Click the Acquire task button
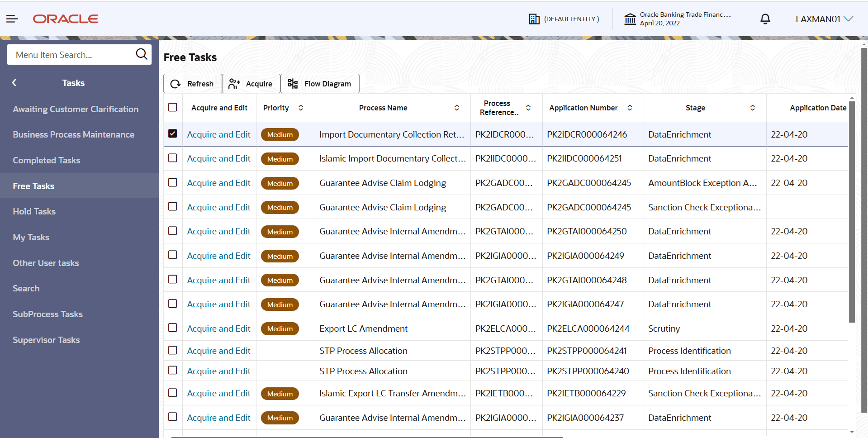Viewport: 868px width, 438px height. [251, 84]
